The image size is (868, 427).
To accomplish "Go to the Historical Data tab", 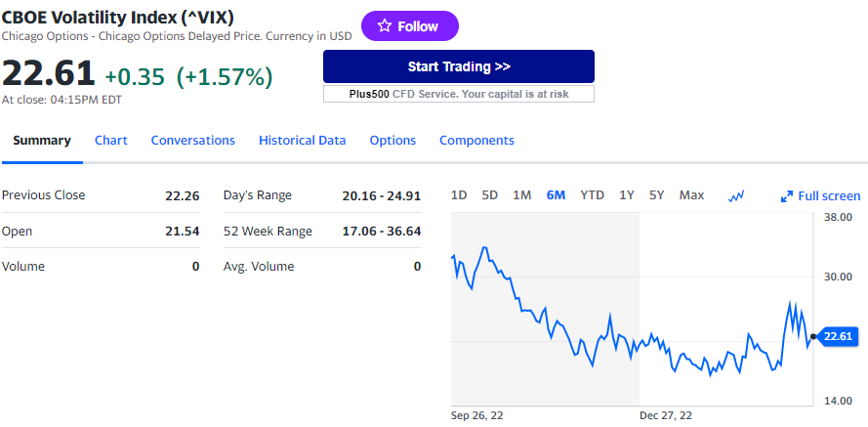I will [x=303, y=140].
